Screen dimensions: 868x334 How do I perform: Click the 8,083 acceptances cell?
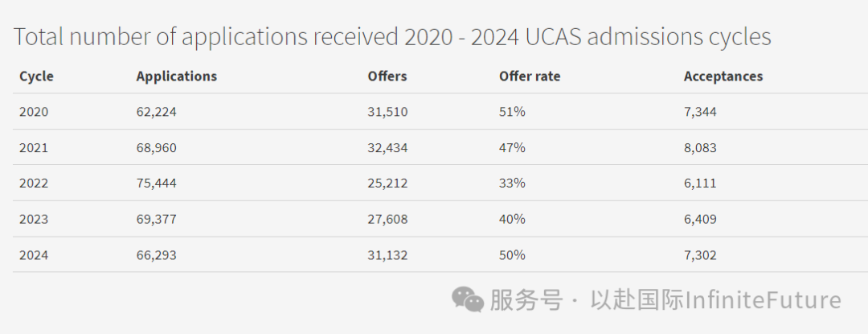click(x=700, y=148)
